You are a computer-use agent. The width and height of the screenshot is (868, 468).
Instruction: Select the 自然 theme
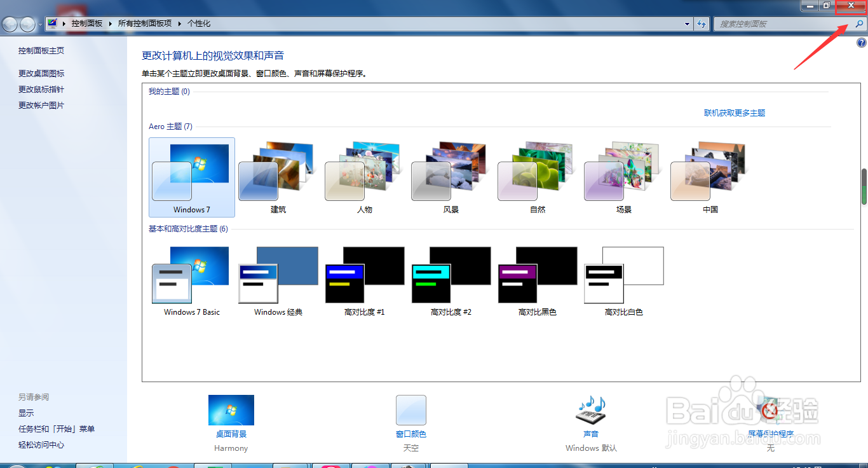[538, 177]
